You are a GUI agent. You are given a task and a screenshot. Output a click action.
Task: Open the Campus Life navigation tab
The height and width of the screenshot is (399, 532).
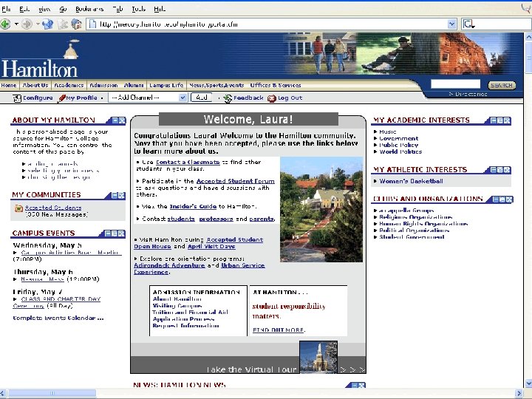click(x=166, y=85)
